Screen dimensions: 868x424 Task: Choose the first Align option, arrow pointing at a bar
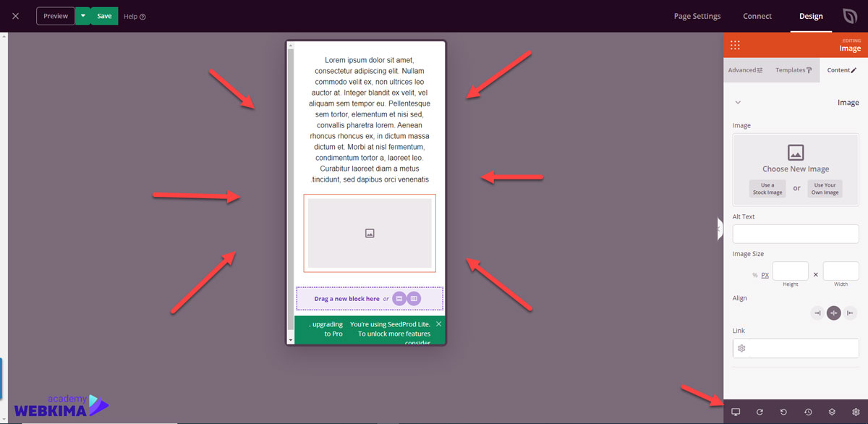[817, 313]
